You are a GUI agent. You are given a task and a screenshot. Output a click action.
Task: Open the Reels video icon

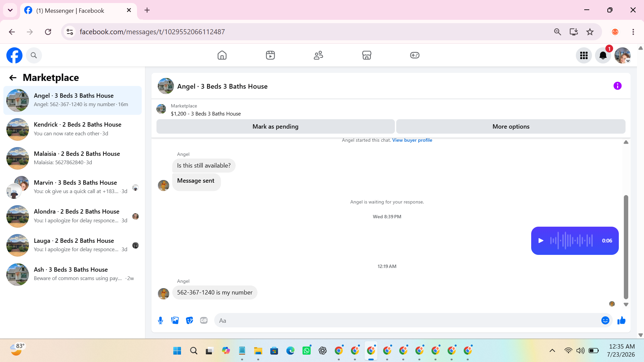(x=270, y=55)
